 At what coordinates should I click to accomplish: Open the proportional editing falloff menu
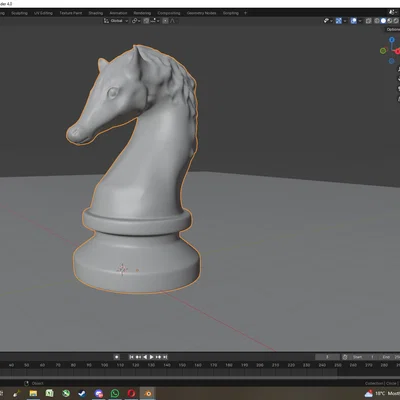tap(174, 21)
